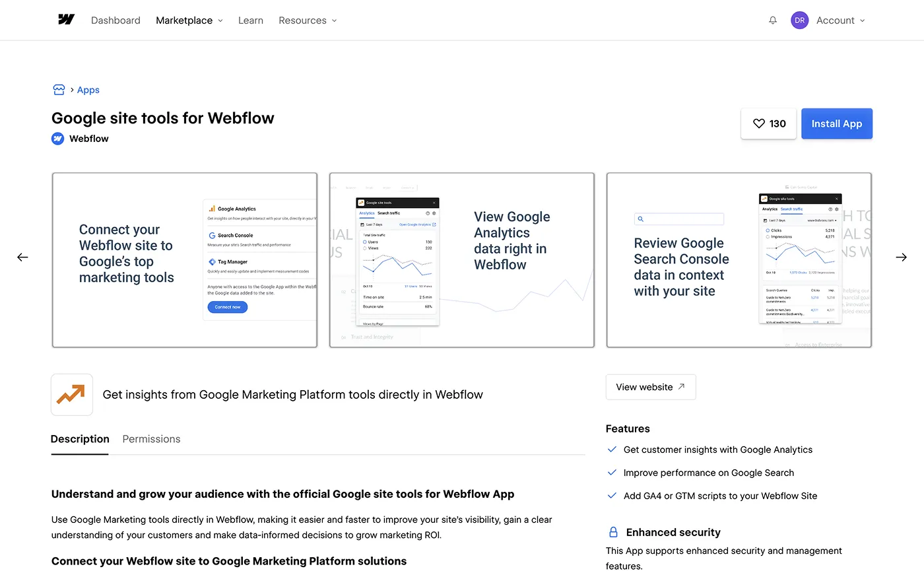Like the app using the heart icon
The image size is (924, 577).
(x=759, y=123)
